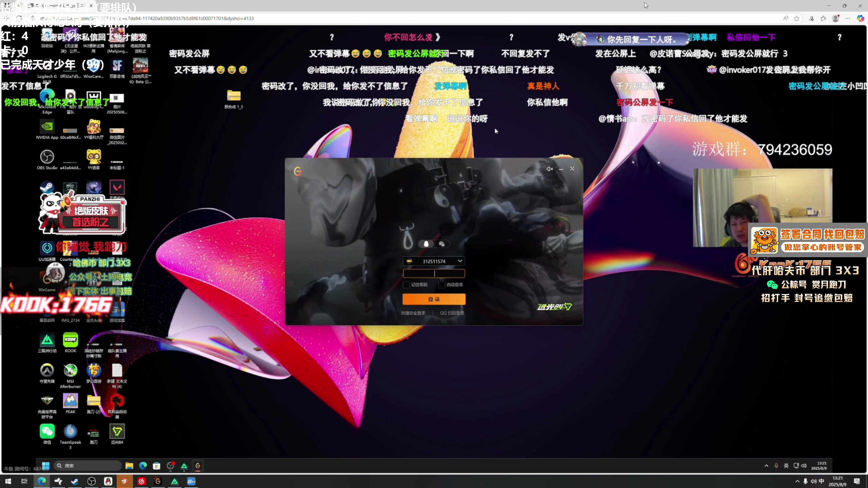The image size is (868, 488).
Task: Switch to Edge on outer taskbar
Action: (x=42, y=481)
